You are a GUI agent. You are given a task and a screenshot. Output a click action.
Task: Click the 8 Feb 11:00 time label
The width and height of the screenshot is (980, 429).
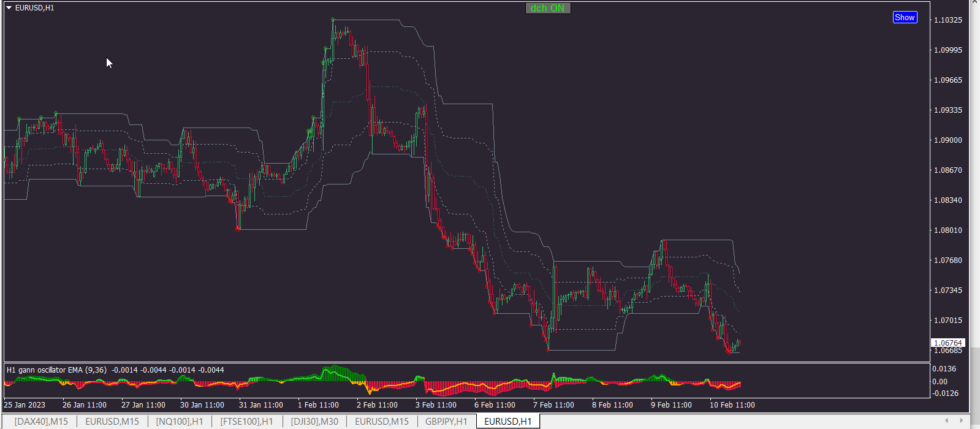pos(612,405)
